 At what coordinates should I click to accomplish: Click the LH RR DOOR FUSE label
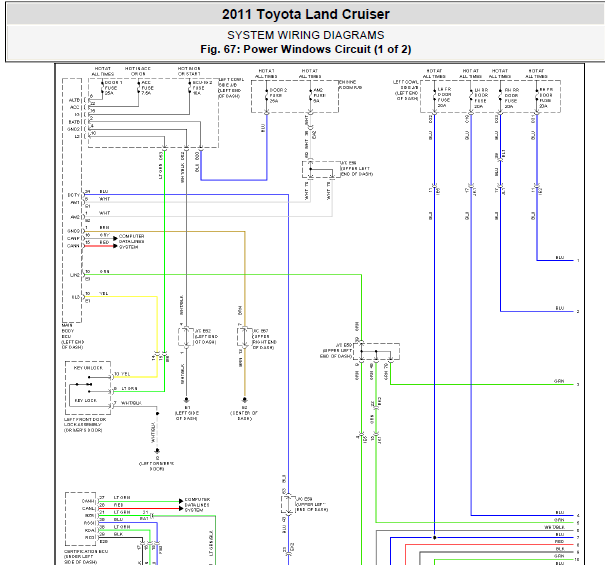point(481,98)
